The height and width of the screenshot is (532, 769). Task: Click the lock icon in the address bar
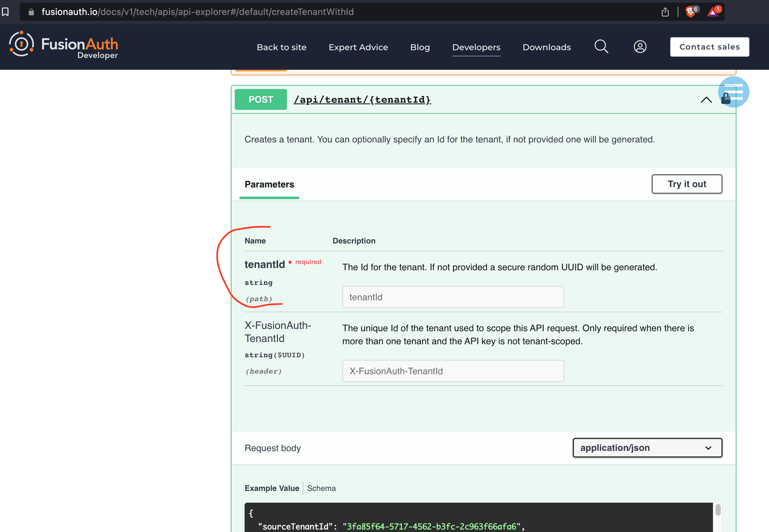tap(31, 12)
